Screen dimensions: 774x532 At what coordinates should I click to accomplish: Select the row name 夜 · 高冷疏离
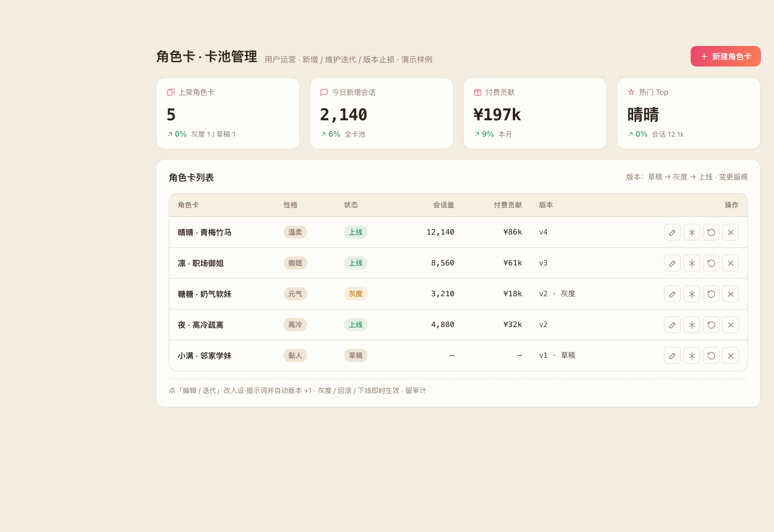coord(201,325)
